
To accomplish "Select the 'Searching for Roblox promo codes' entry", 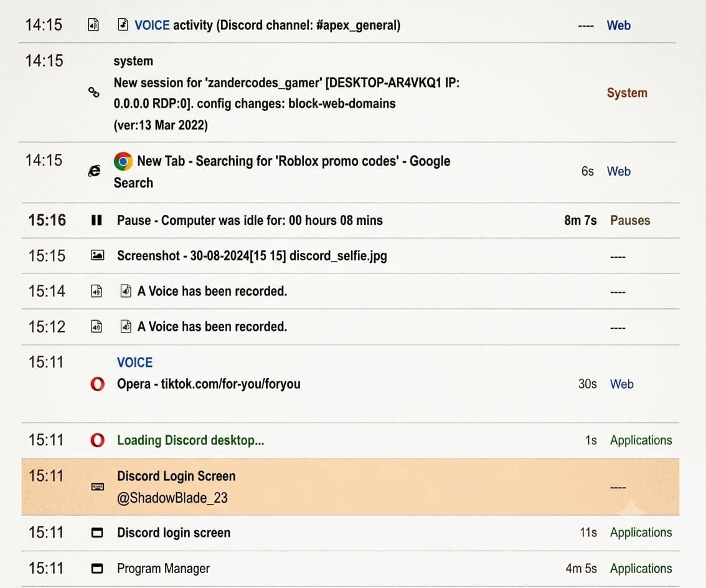I will click(282, 172).
